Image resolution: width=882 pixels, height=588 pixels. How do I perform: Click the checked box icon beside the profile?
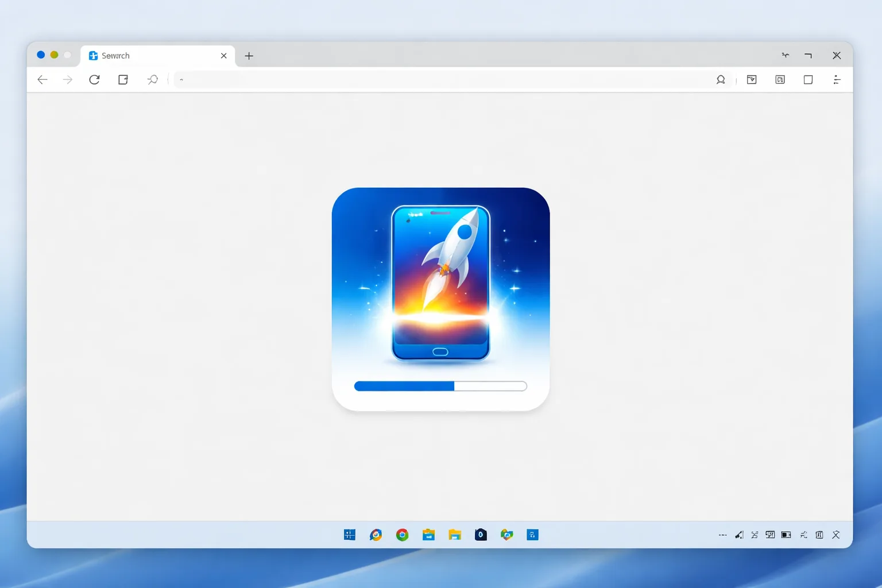[752, 80]
